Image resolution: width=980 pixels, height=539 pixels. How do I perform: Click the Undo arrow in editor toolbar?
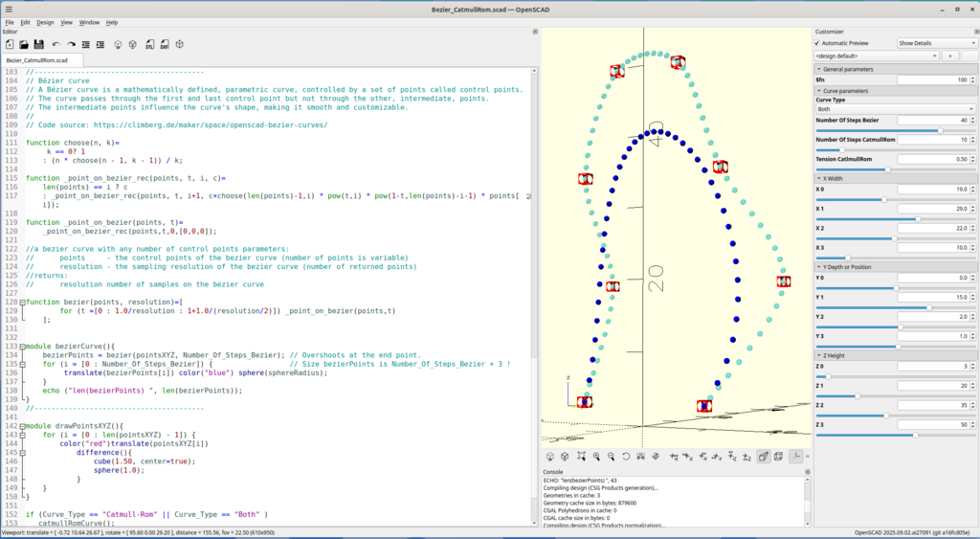pyautogui.click(x=56, y=44)
